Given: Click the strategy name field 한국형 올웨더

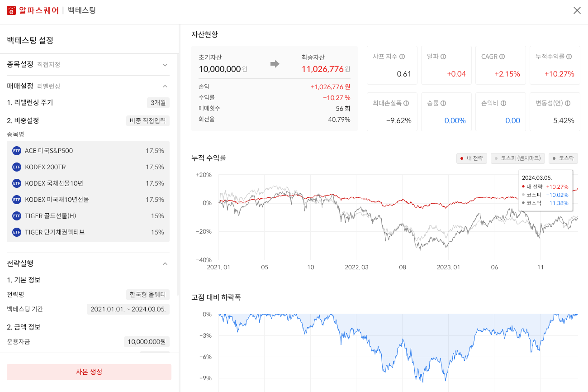Looking at the screenshot, I should click(148, 295).
